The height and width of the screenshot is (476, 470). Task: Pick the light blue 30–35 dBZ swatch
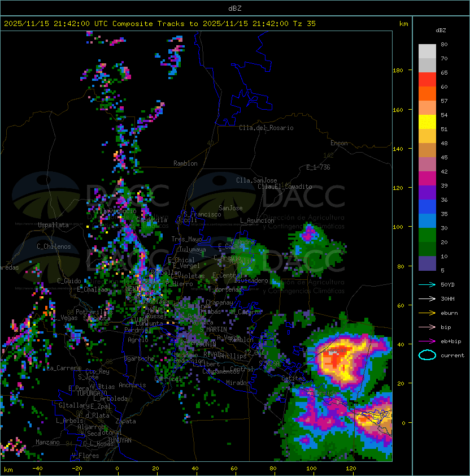pos(427,220)
